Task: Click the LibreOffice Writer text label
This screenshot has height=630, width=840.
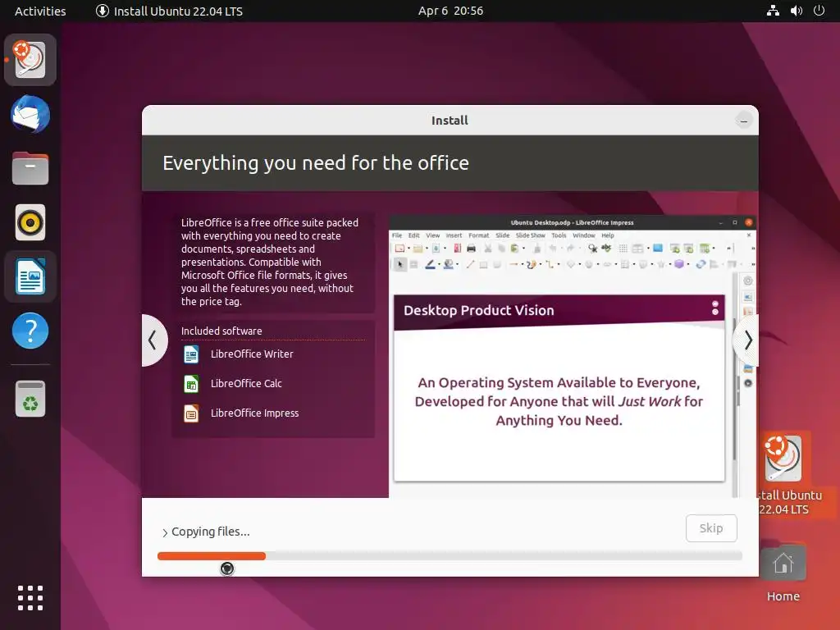Action: coord(252,354)
